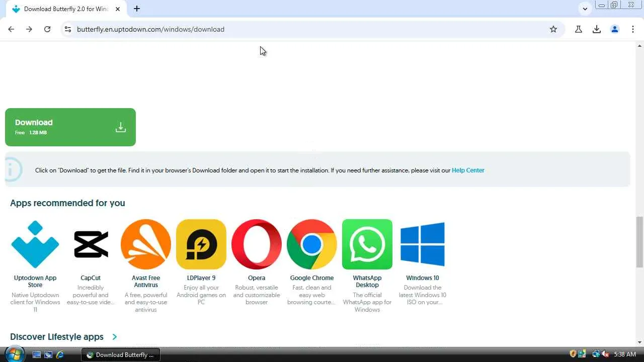The height and width of the screenshot is (362, 644).
Task: Click the scrollbar up arrow
Action: (639, 46)
